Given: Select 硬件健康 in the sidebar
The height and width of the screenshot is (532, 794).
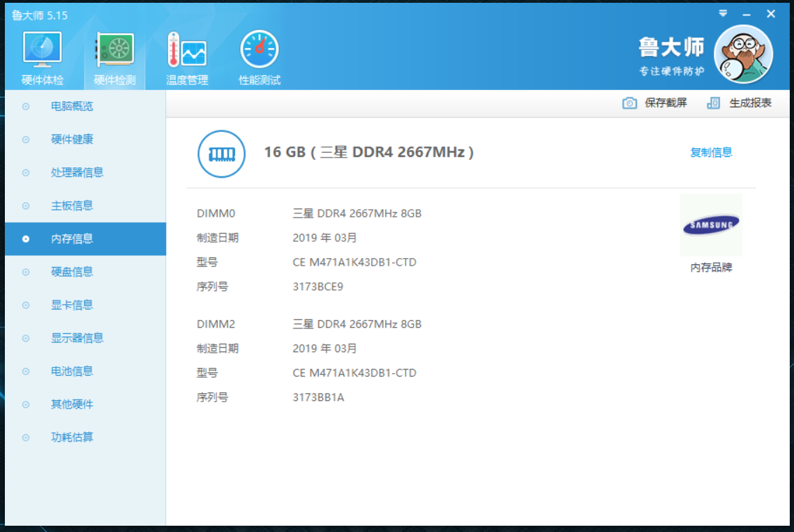Looking at the screenshot, I should pos(86,139).
